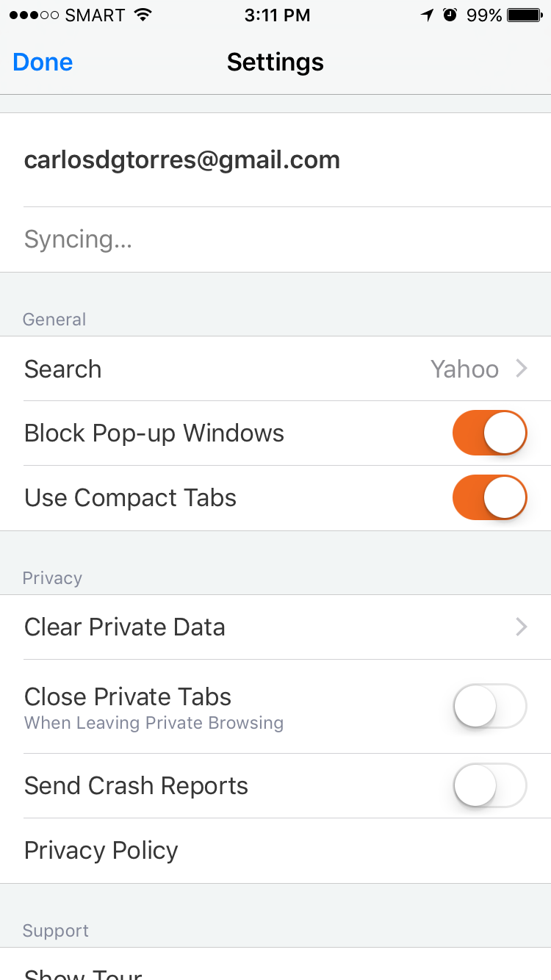The height and width of the screenshot is (980, 551).
Task: Click the chevron next to Yahoo
Action: [x=522, y=369]
